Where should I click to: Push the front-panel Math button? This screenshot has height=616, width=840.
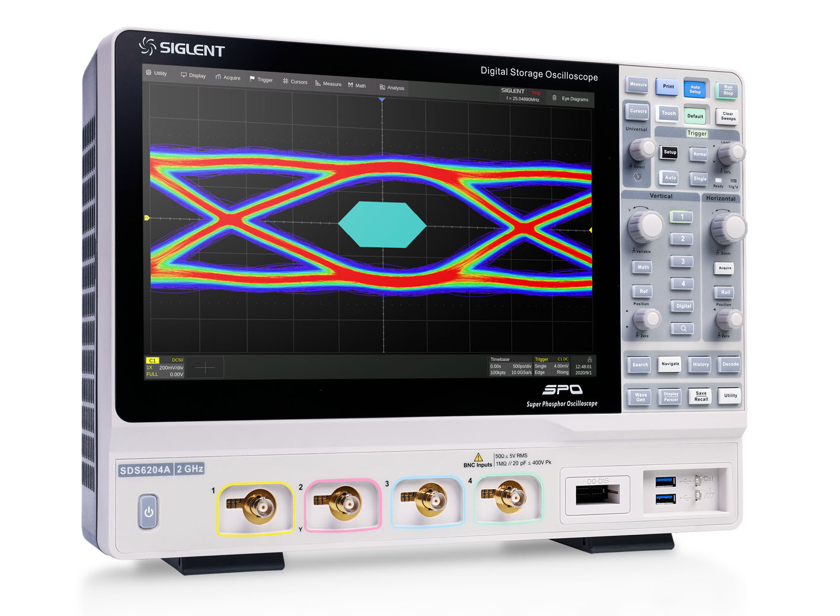(x=643, y=267)
